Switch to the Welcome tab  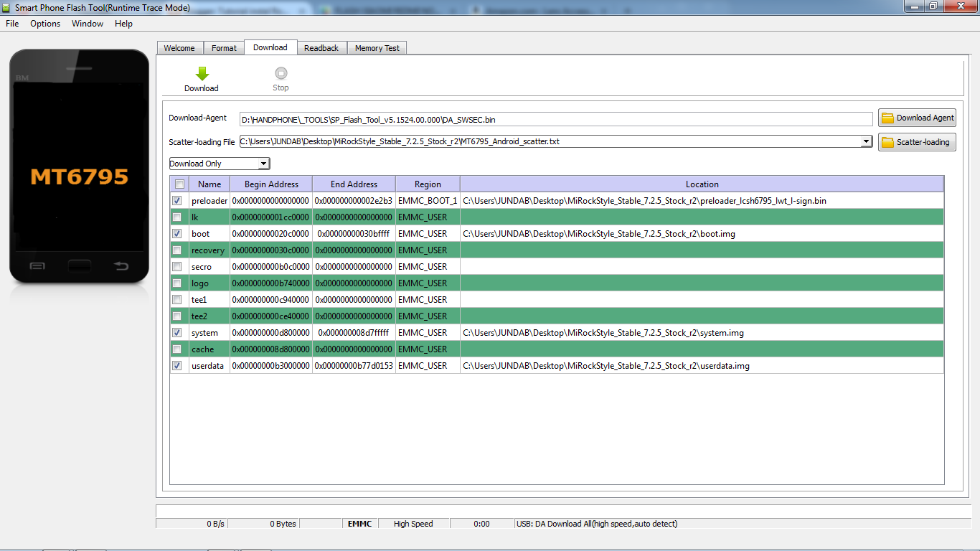(179, 48)
